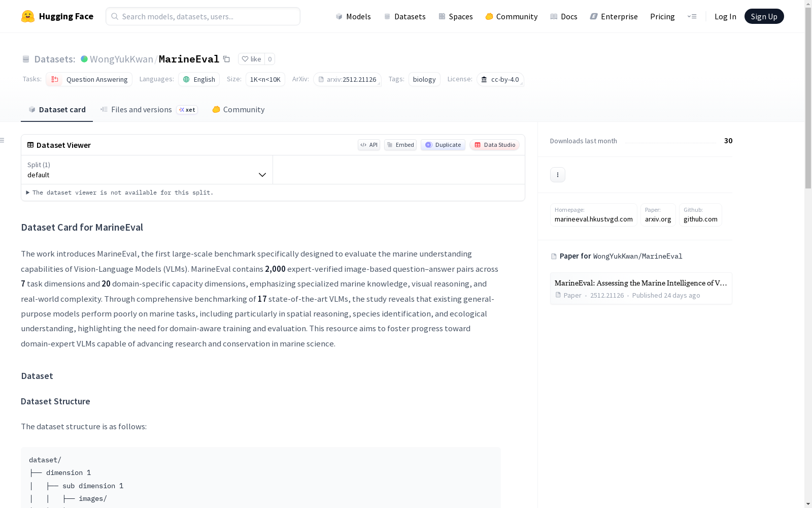
Task: Click the Hugging Face logo icon
Action: (28, 16)
